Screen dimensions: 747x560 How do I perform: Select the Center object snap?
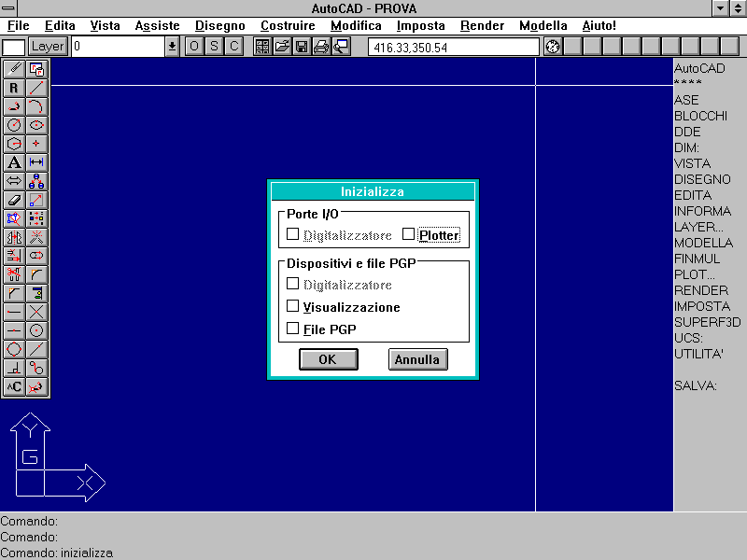36,330
